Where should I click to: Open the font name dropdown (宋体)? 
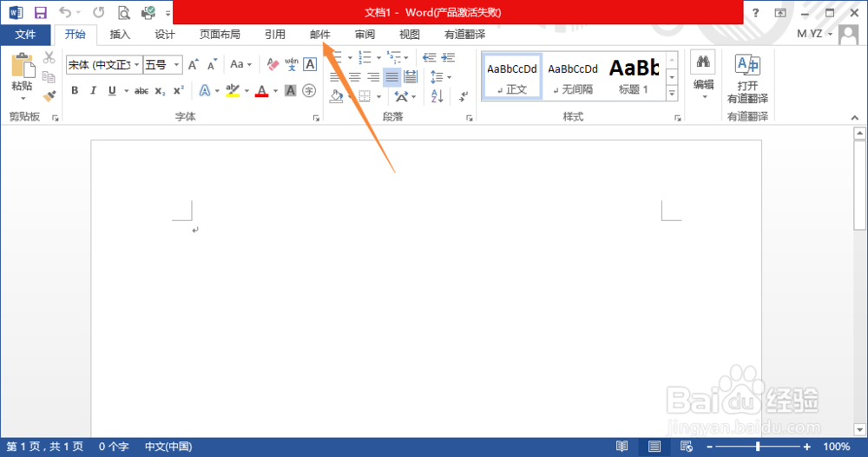pyautogui.click(x=136, y=65)
